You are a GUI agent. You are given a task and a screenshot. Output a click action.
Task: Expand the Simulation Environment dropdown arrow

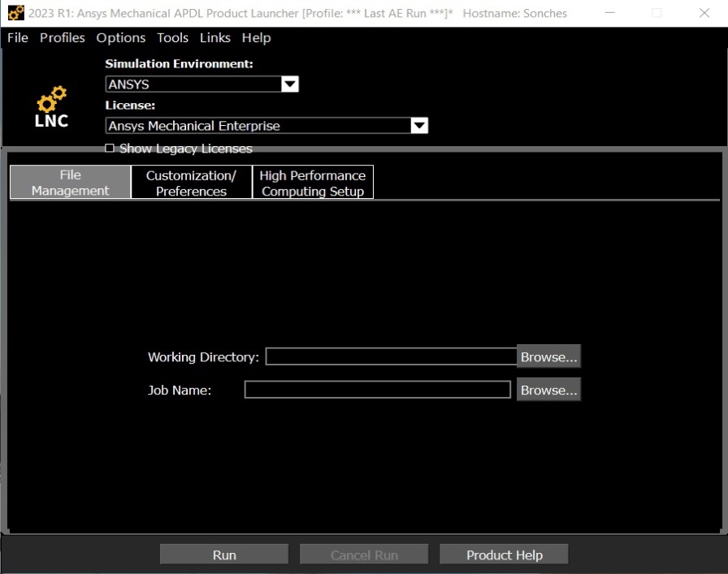tap(290, 84)
